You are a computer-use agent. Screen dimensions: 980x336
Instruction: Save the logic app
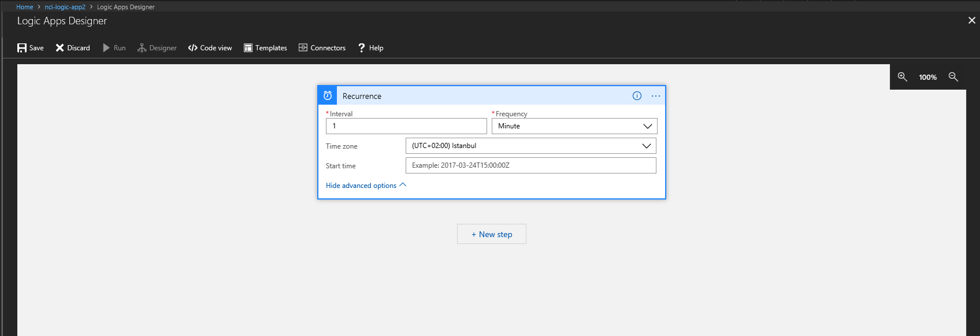(x=31, y=48)
